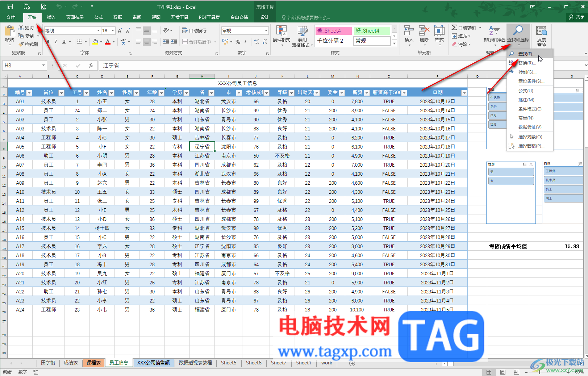Toggle Bold formatting

48,42
